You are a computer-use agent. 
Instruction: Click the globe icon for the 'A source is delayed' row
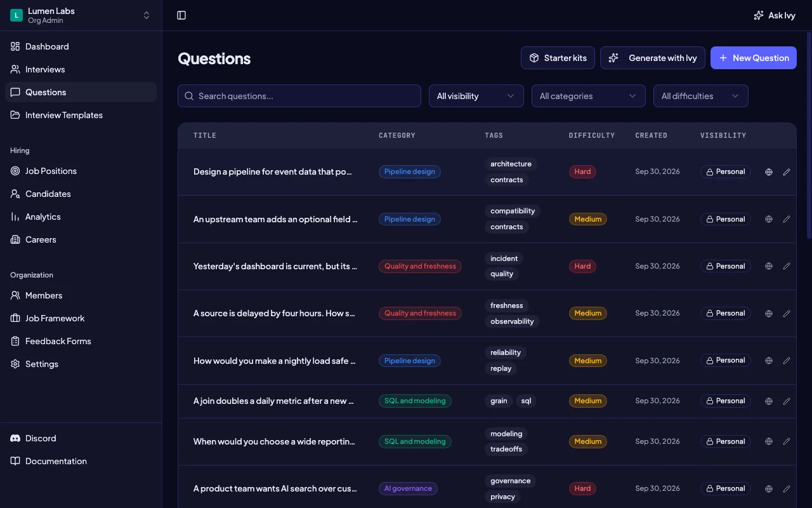769,313
